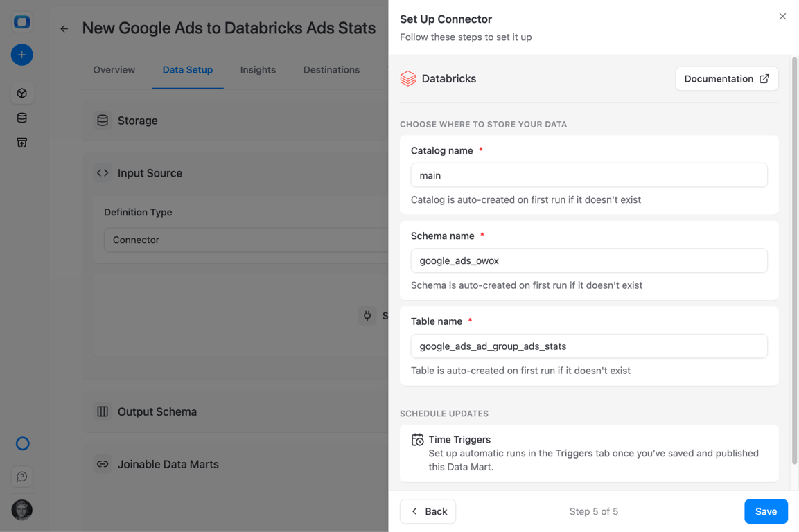The image size is (799, 532).
Task: Click the blue circle status icon
Action: [22, 444]
